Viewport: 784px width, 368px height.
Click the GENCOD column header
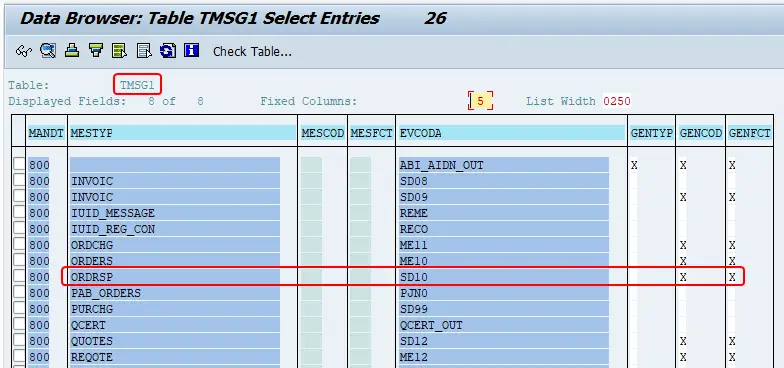point(700,133)
